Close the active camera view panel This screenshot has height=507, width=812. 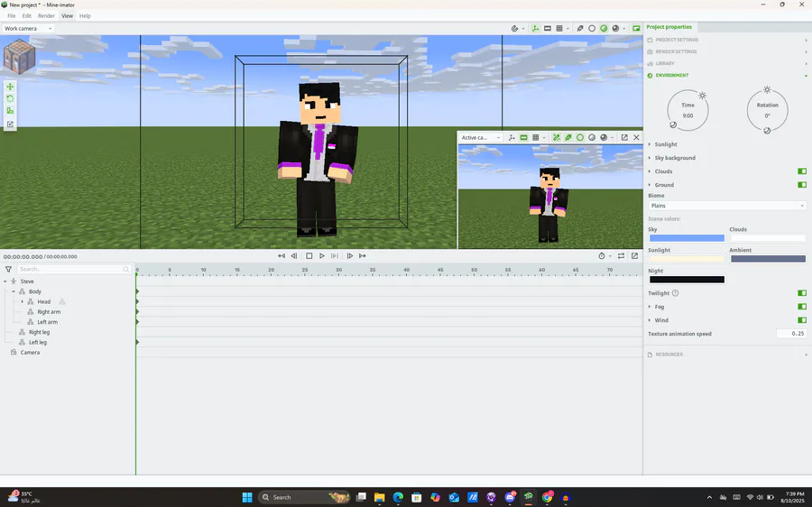[636, 138]
